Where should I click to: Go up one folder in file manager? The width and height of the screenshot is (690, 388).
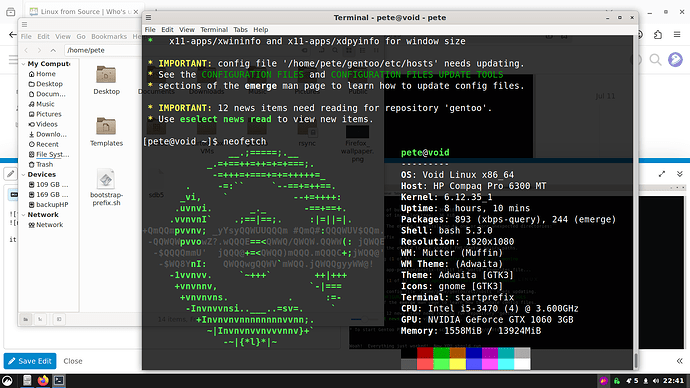(53, 50)
